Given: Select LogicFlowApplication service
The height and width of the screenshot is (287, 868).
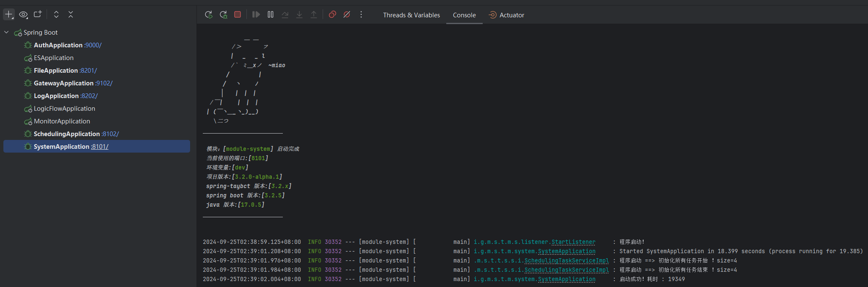Looking at the screenshot, I should [64, 109].
